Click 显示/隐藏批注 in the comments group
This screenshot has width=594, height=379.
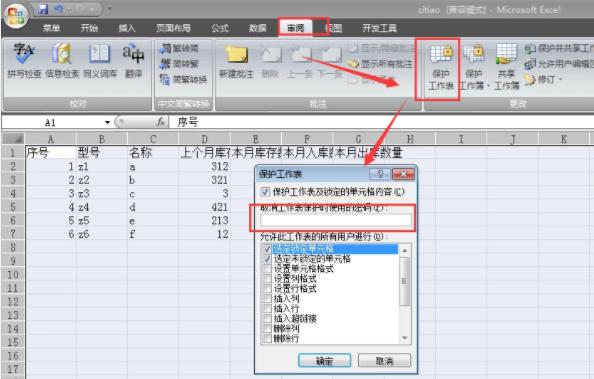pyautogui.click(x=381, y=48)
